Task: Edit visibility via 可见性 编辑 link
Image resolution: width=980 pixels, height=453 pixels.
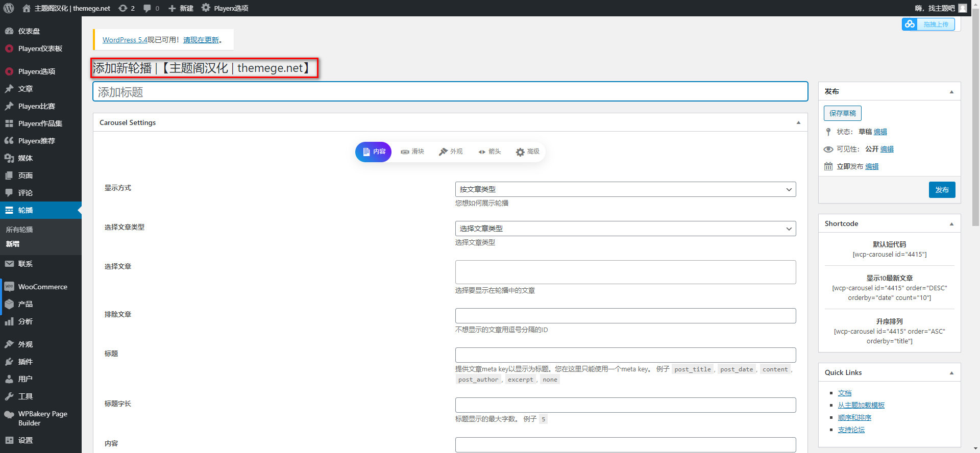Action: [x=887, y=149]
